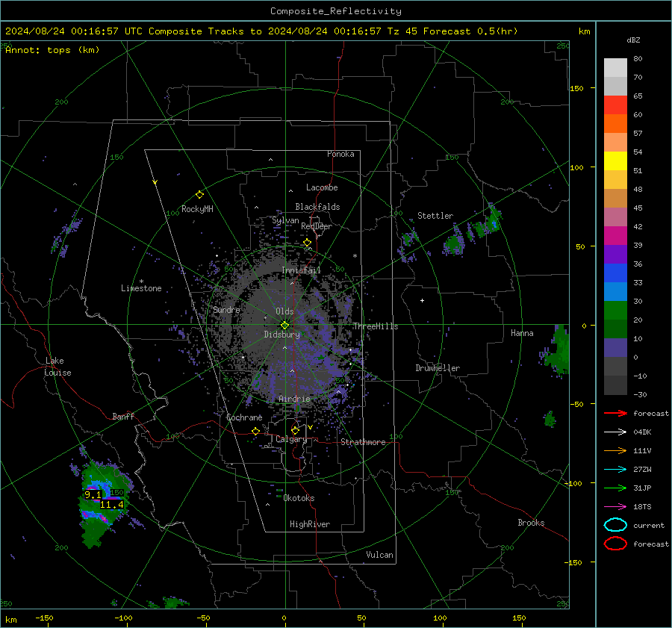
Task: Click the 'Annot: tops (km)' annotation label
Action: click(52, 50)
